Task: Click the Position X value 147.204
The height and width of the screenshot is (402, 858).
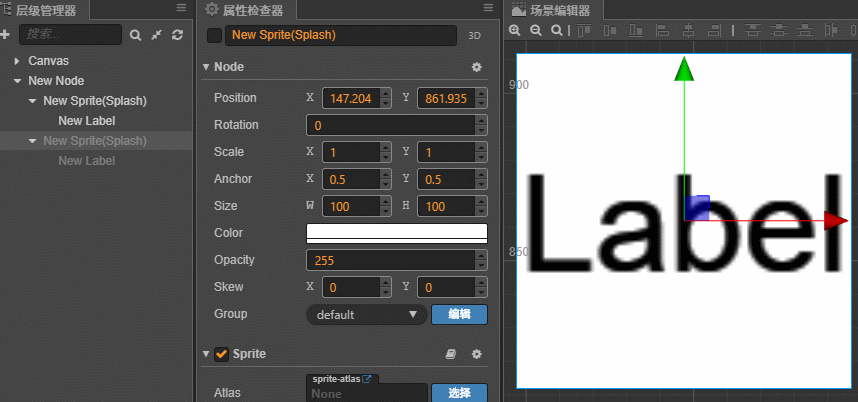Action: click(x=351, y=98)
